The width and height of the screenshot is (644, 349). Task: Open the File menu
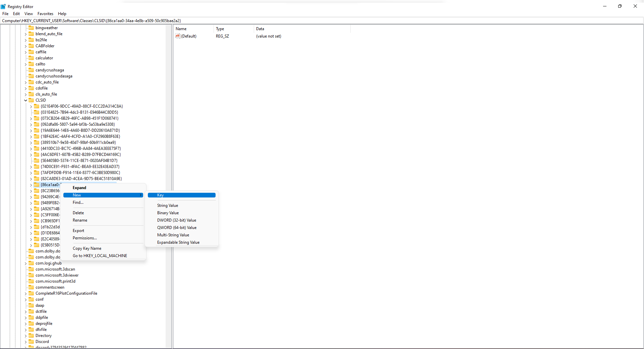5,14
